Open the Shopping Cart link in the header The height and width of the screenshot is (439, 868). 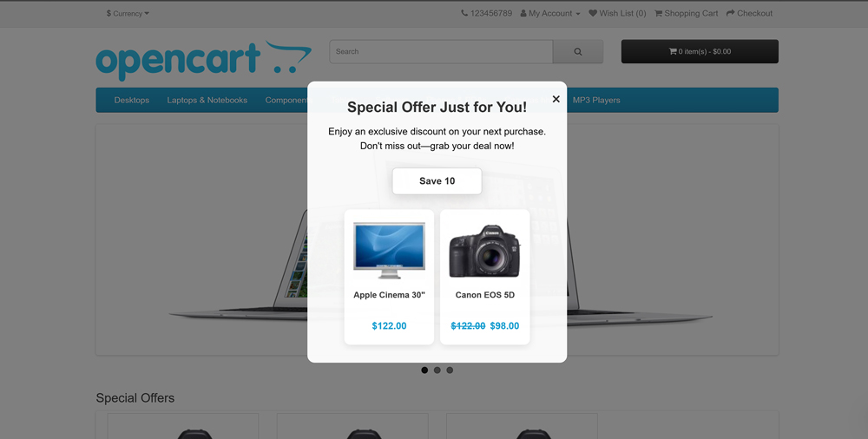tap(687, 13)
